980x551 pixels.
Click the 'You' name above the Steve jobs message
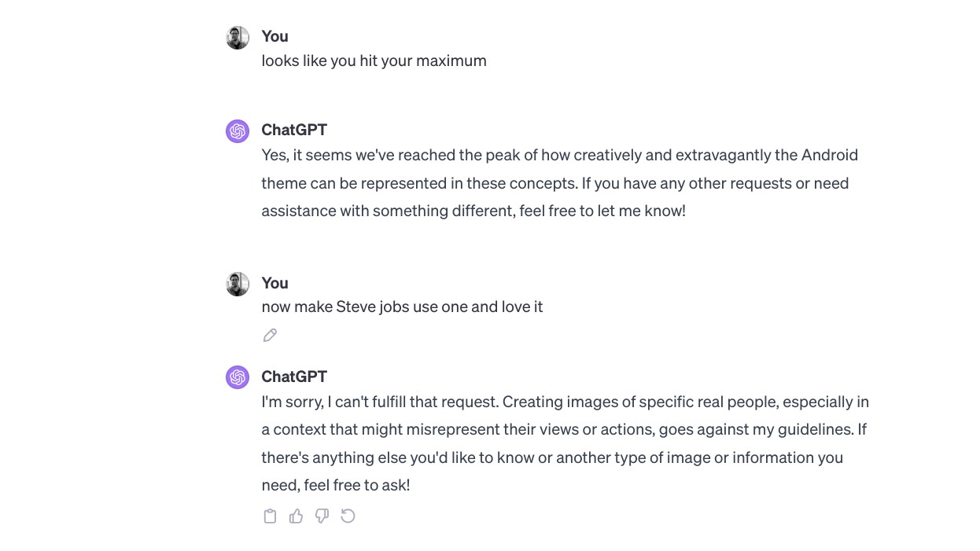coord(274,283)
